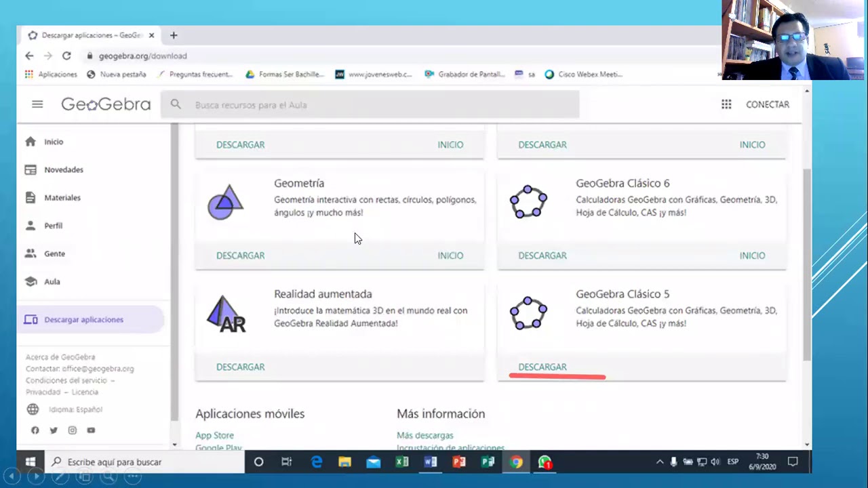The width and height of the screenshot is (868, 488).
Task: Open Word from the taskbar
Action: 431,462
